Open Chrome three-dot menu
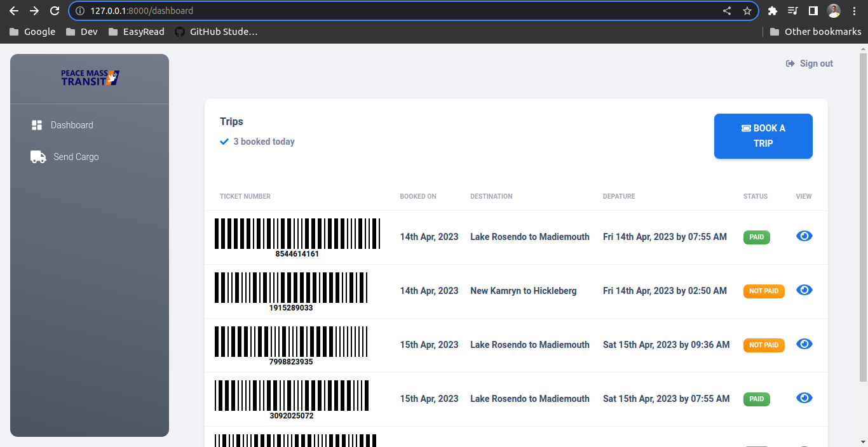The image size is (868, 447). [854, 11]
